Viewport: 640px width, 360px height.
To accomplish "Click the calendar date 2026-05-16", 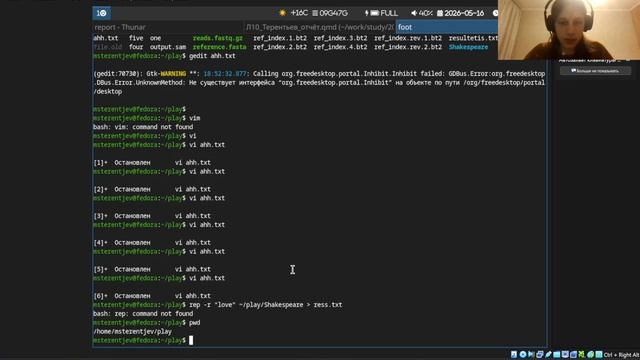I will (x=460, y=13).
